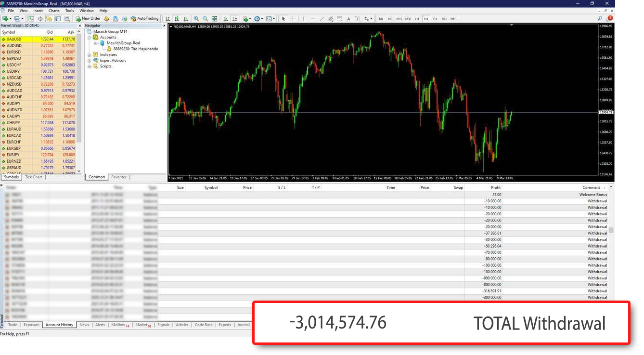The image size is (644, 355).
Task: Switch timeframe to M30
Action: coord(408,19)
